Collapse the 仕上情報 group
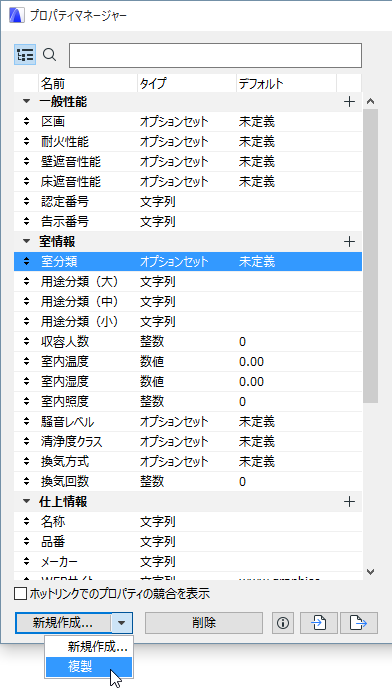This screenshot has height=692, width=392. (x=27, y=502)
